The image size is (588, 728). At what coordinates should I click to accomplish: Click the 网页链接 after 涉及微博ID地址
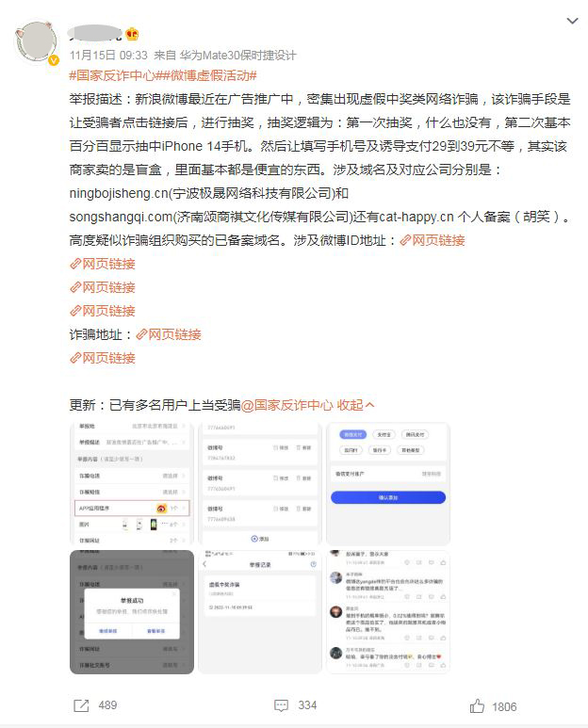[x=433, y=240]
